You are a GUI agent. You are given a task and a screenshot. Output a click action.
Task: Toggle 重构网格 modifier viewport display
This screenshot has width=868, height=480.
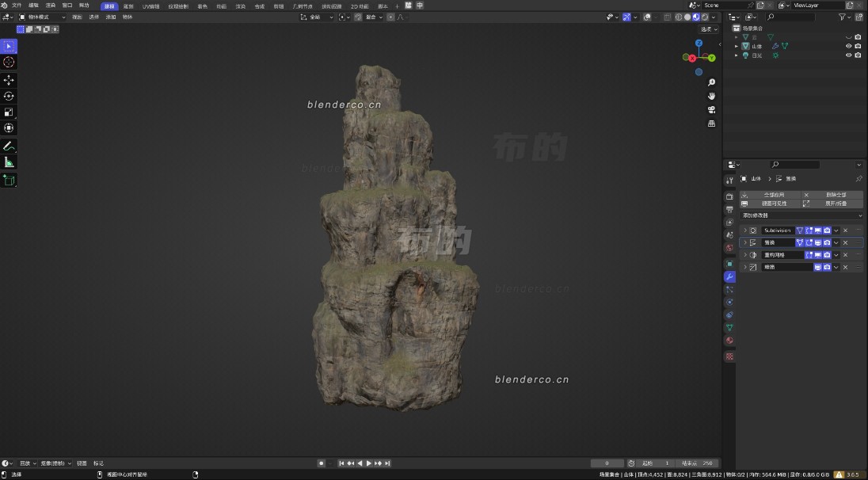coord(817,255)
